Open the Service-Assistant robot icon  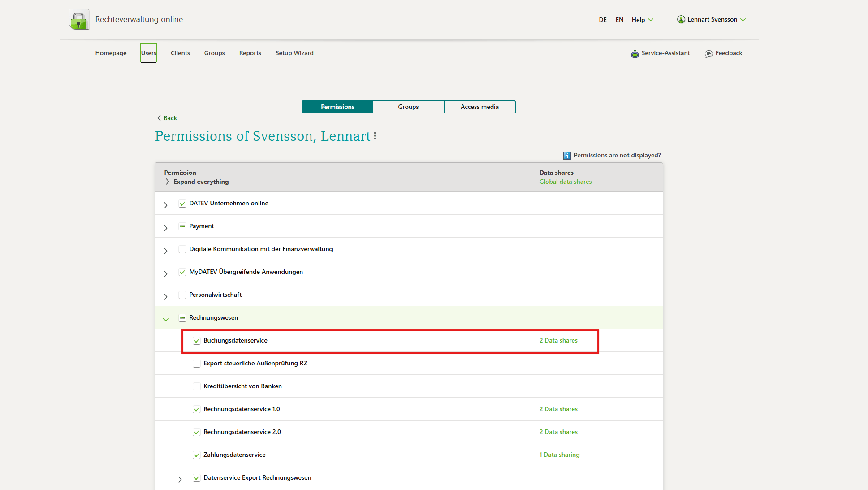pyautogui.click(x=635, y=54)
